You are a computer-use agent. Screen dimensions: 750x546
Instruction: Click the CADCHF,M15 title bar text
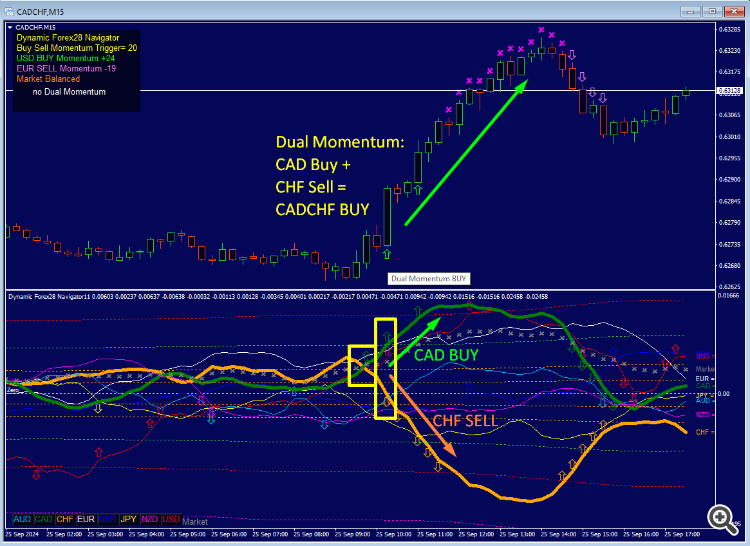click(40, 11)
